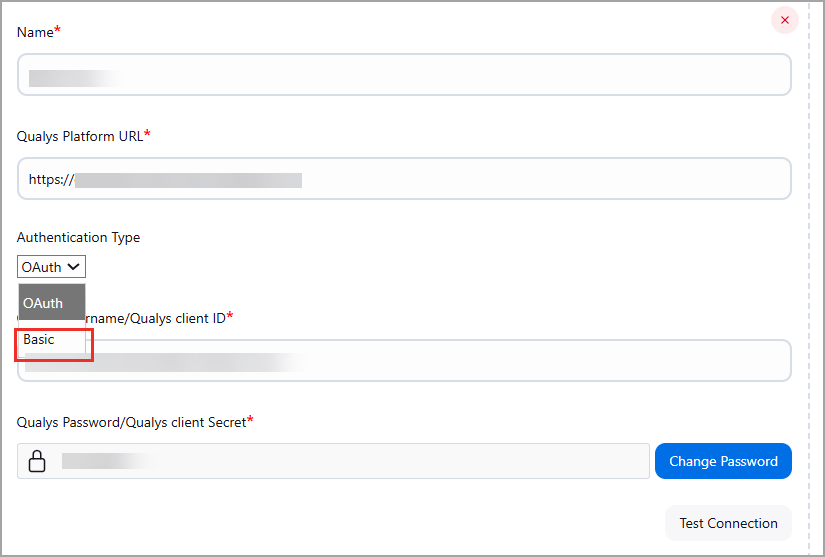825x557 pixels.
Task: Click the red asterisk beside Name
Action: click(x=57, y=31)
